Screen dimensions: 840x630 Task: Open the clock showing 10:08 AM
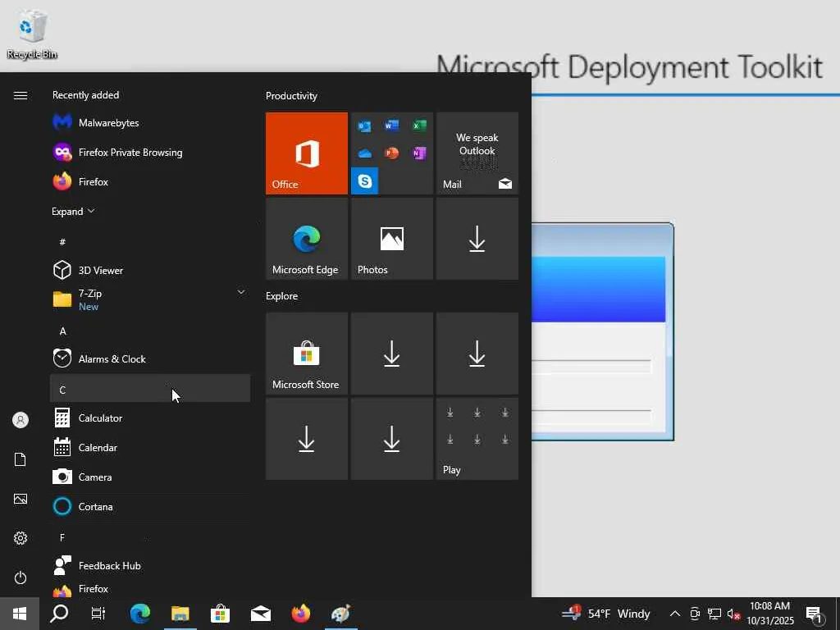click(770, 614)
